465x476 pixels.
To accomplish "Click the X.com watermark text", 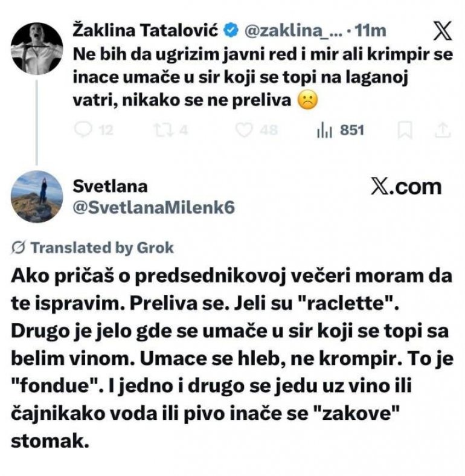I will 406,187.
